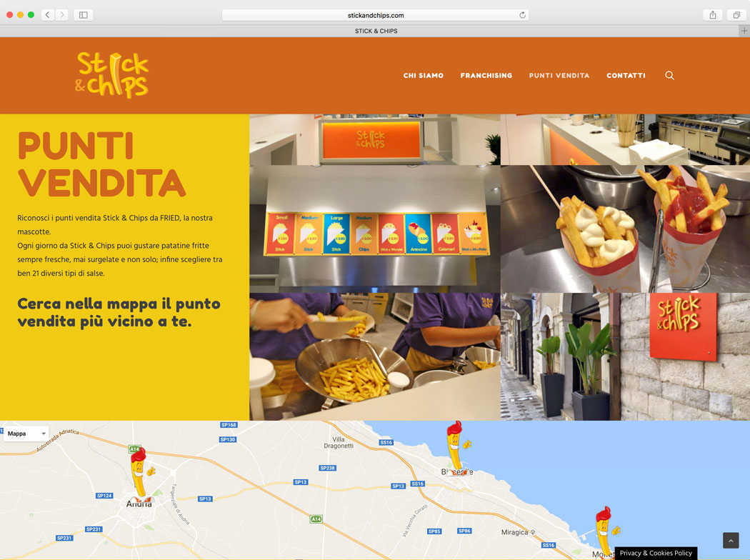
Task: Select the mascot marker over Bisceglie
Action: [x=458, y=446]
